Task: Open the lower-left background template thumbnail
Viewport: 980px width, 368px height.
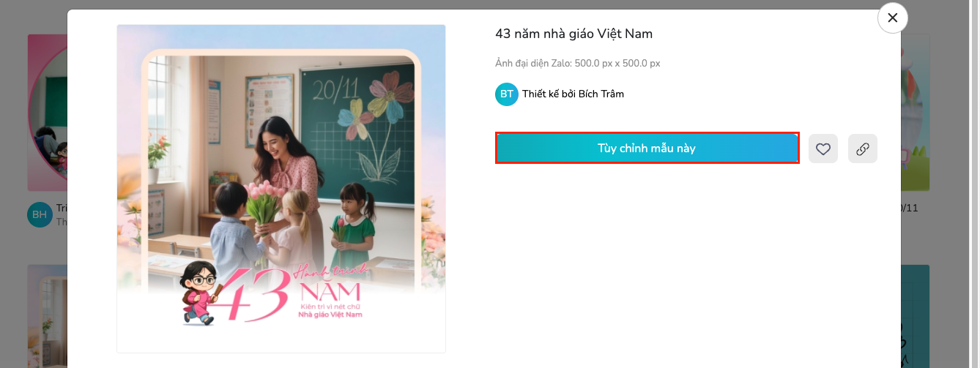Action: pyautogui.click(x=47, y=316)
